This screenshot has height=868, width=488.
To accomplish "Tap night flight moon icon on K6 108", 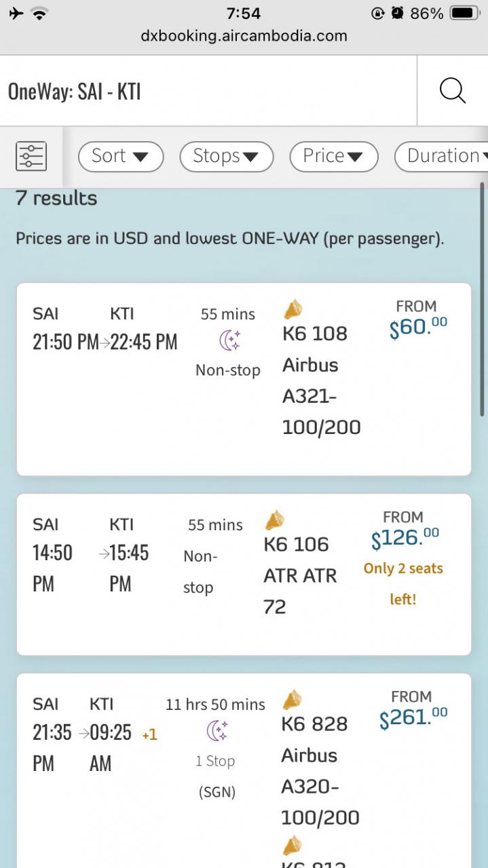I will click(229, 341).
